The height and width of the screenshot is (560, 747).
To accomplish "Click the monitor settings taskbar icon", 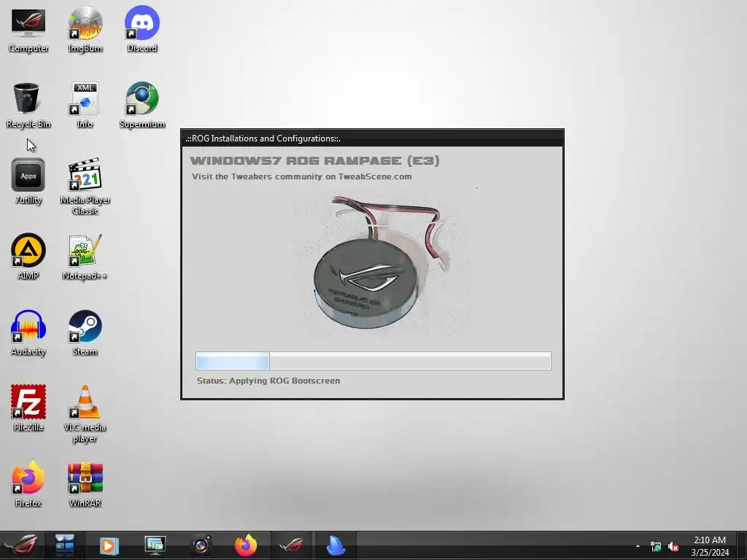I will tap(155, 545).
